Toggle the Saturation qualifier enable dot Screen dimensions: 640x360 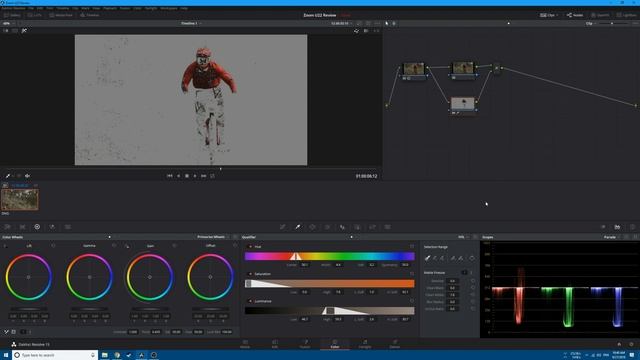[250, 274]
